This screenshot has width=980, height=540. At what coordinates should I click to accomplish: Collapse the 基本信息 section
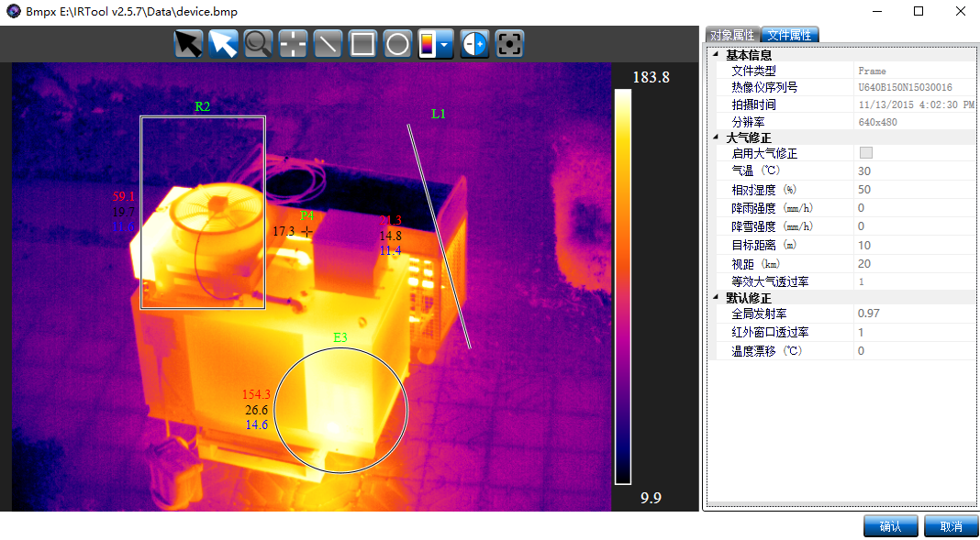pyautogui.click(x=717, y=55)
